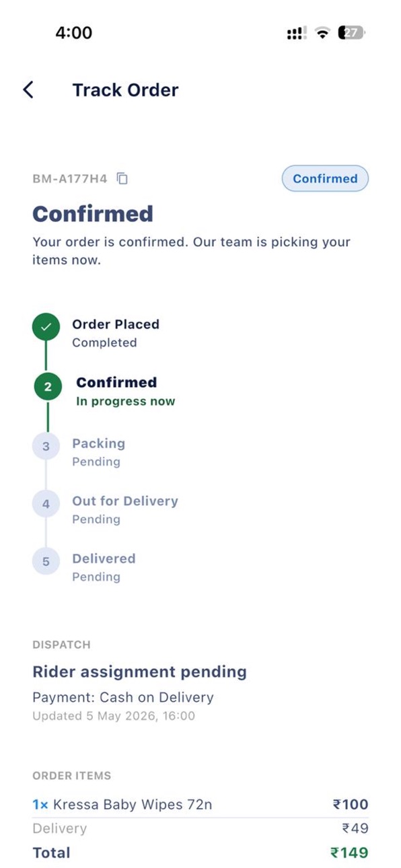Tap the Order Placed step label
Screen dimensions: 401x868
coord(116,324)
